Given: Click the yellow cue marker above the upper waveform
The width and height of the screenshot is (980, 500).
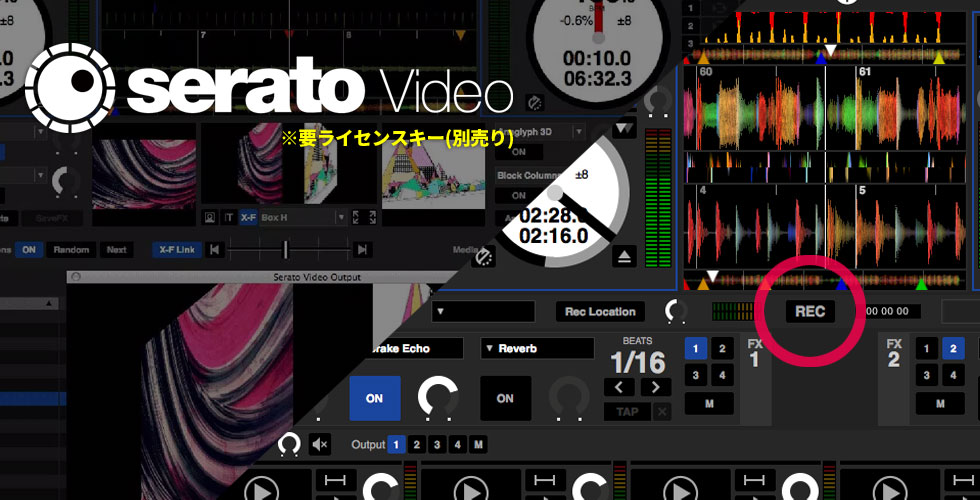Looking at the screenshot, I should coord(939,58).
